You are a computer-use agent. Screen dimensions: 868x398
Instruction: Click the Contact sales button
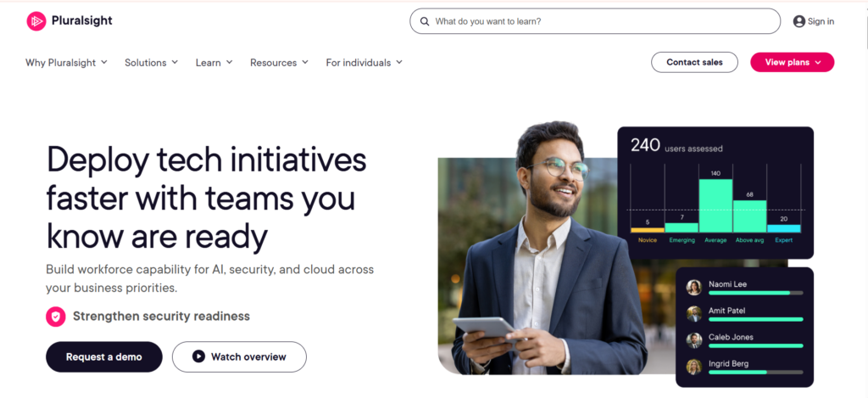(694, 62)
